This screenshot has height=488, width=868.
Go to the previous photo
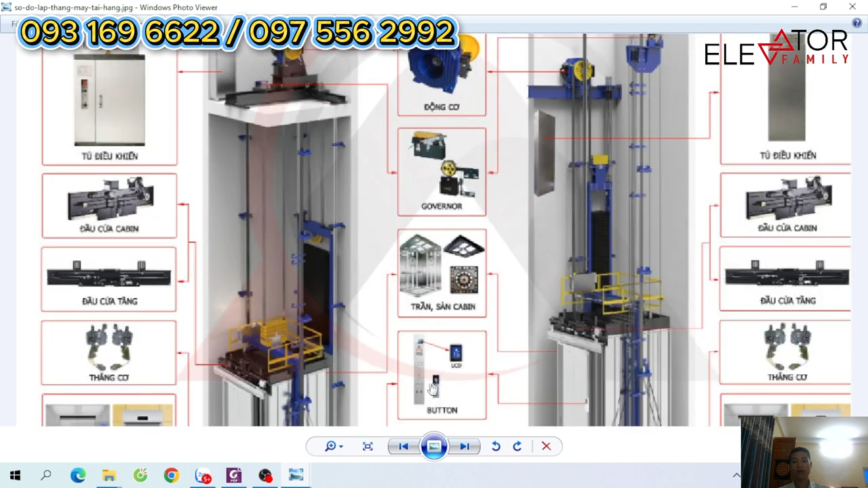[x=403, y=446]
